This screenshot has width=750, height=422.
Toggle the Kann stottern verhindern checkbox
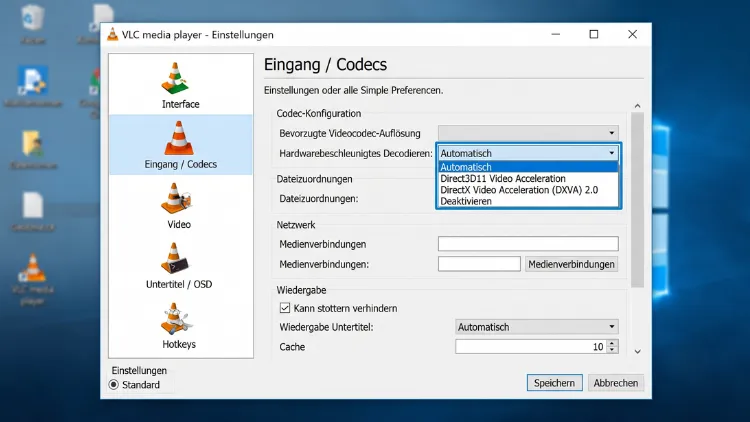point(285,308)
